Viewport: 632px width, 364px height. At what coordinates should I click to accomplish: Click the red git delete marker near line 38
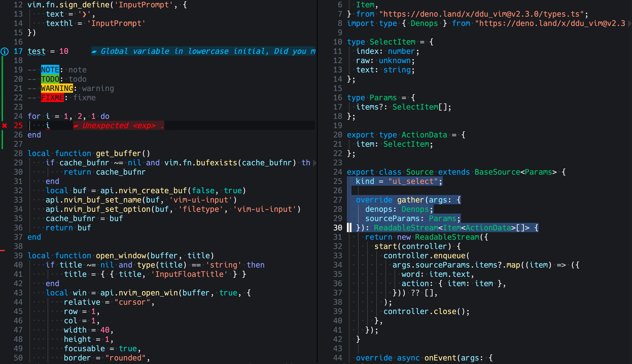click(2, 250)
